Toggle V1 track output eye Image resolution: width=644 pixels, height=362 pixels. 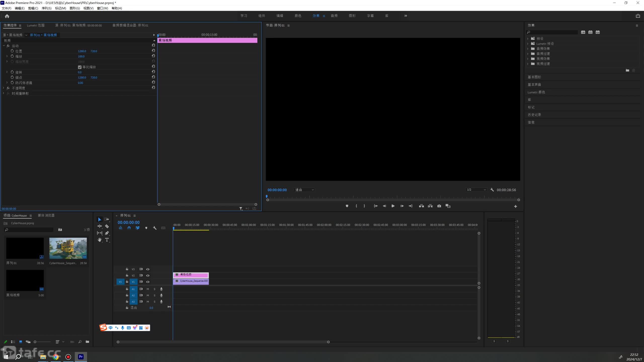(148, 282)
